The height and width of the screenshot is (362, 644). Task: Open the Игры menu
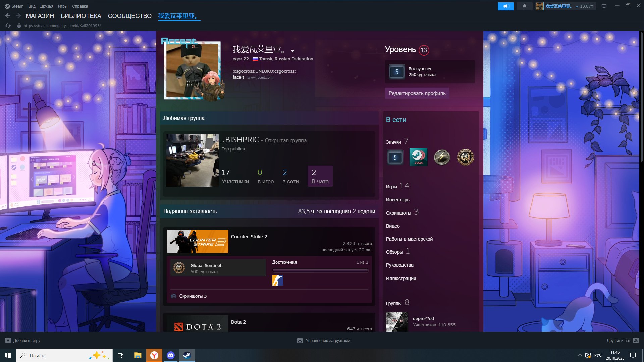tap(62, 6)
